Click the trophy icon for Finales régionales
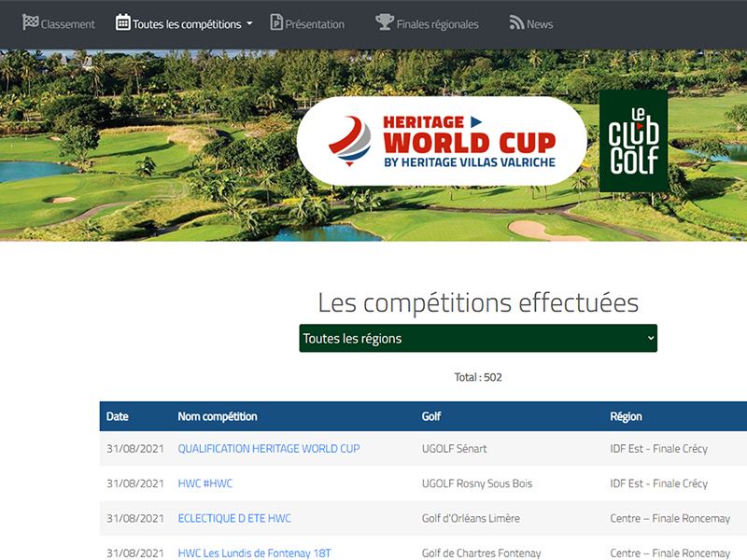 [x=384, y=22]
